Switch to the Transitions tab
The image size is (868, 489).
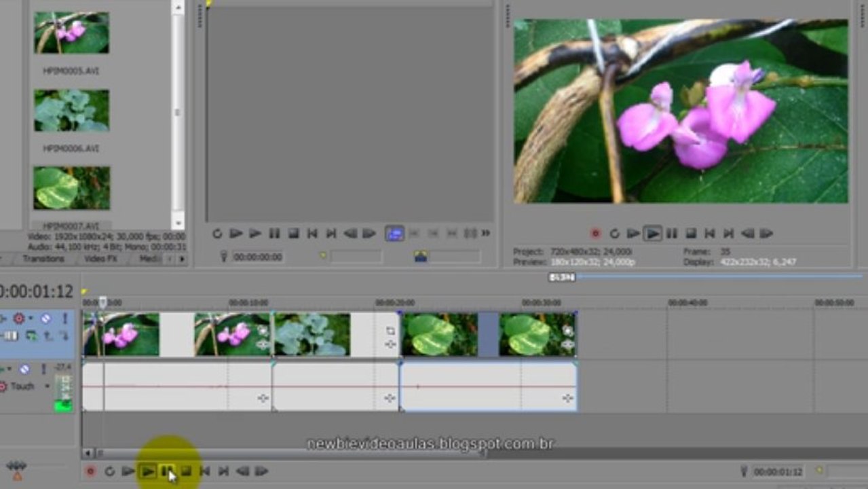click(43, 259)
